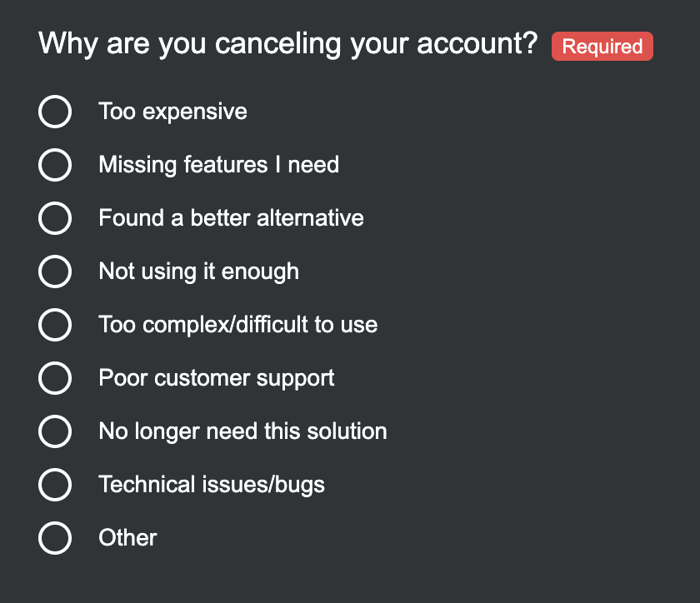Click the "Not using it enough" text
Screen dimensions: 700x603
198,272
